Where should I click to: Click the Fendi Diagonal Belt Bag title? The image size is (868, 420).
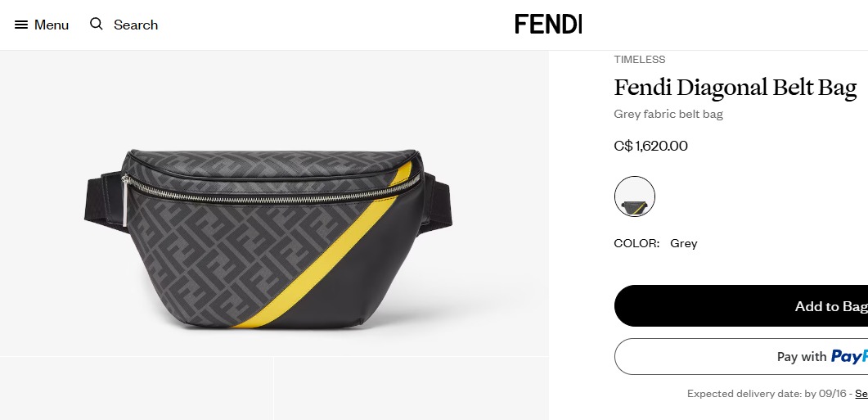[x=735, y=88]
